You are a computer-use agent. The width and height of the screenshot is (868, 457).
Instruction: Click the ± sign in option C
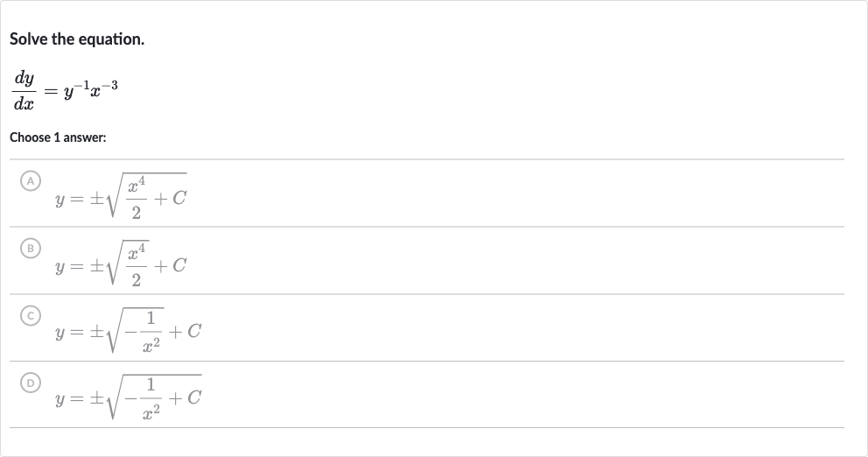coord(97,332)
